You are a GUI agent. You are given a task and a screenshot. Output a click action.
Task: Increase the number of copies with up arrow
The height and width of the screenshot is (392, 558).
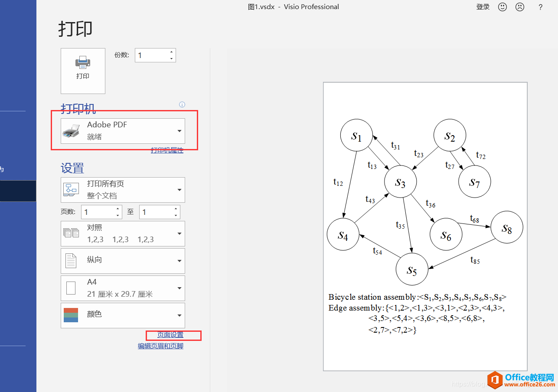click(172, 52)
